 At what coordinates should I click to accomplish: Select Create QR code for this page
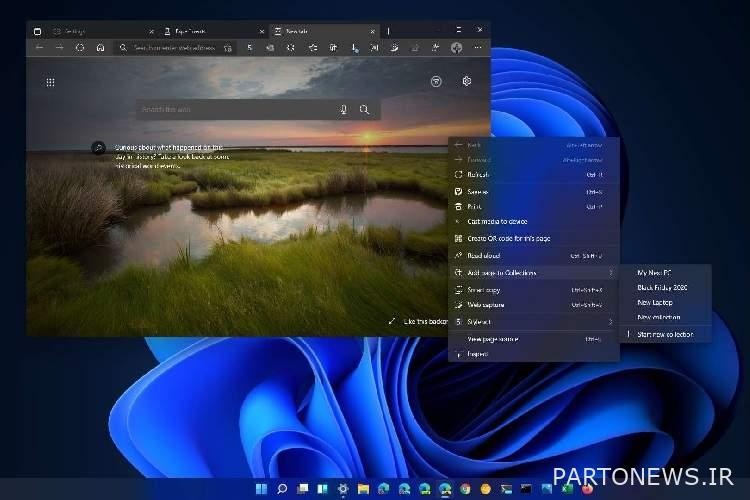(x=533, y=238)
